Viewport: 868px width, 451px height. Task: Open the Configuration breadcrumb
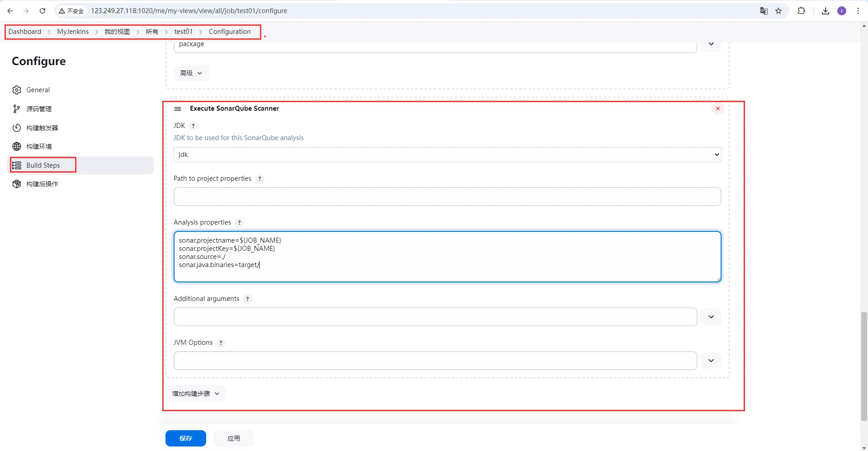click(230, 32)
